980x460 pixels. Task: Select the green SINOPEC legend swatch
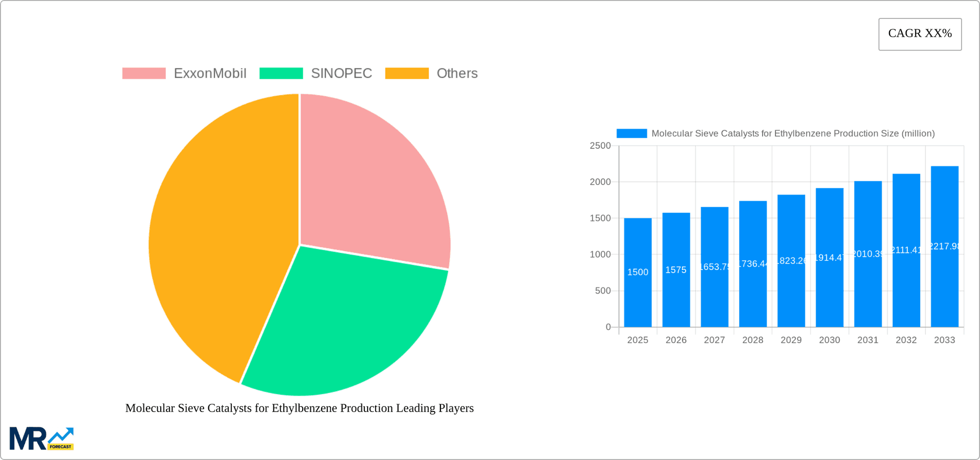(x=281, y=73)
